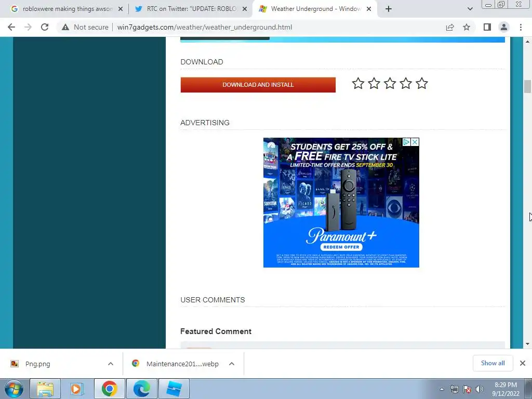Click DOWNLOAD AND INSTALL button
Screen dimensions: 532x399
(x=258, y=85)
